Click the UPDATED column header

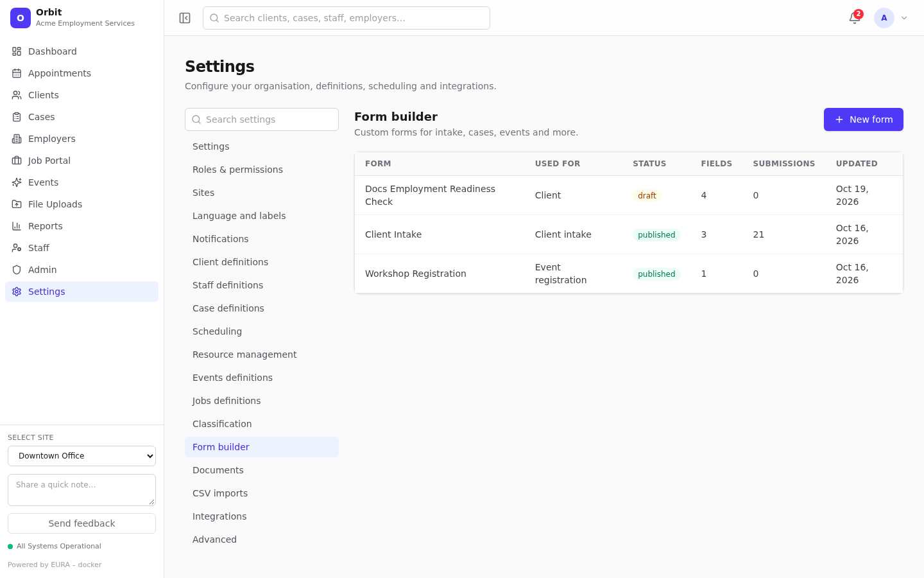click(x=857, y=164)
